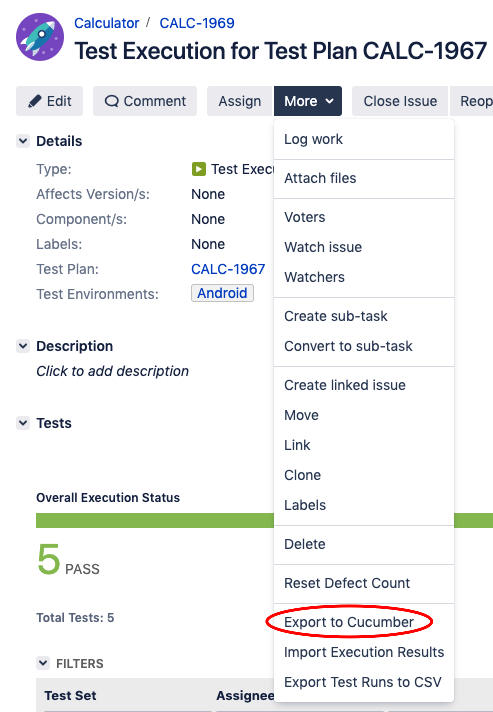The image size is (493, 712).
Task: Click the Comment speech bubble button
Action: pyautogui.click(x=145, y=101)
